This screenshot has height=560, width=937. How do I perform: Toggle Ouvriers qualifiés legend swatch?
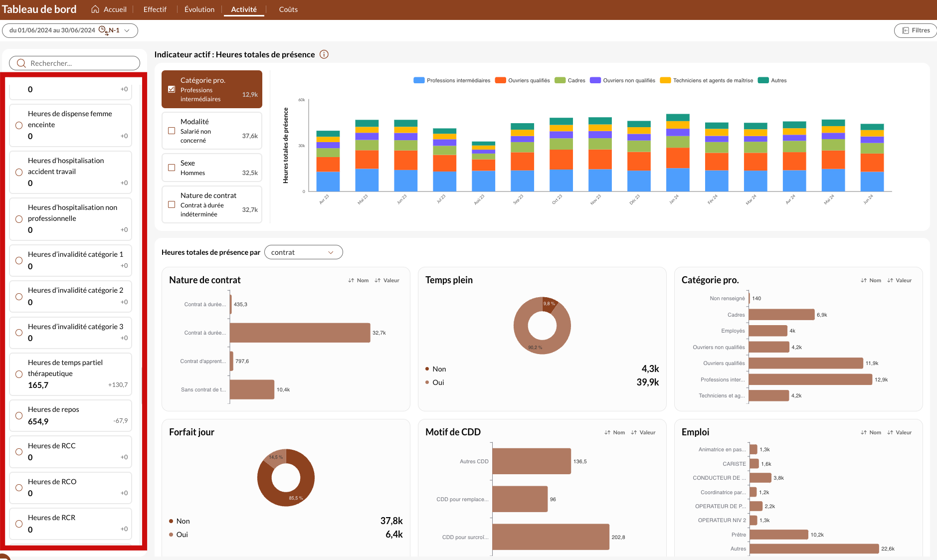[501, 80]
